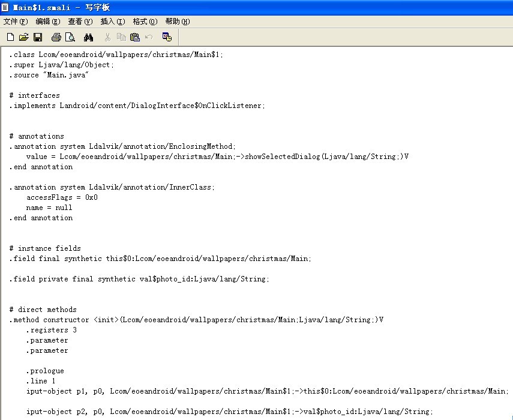Viewport: 513px width, 420px height.
Task: Open the 查看(V) menu
Action: tap(80, 22)
